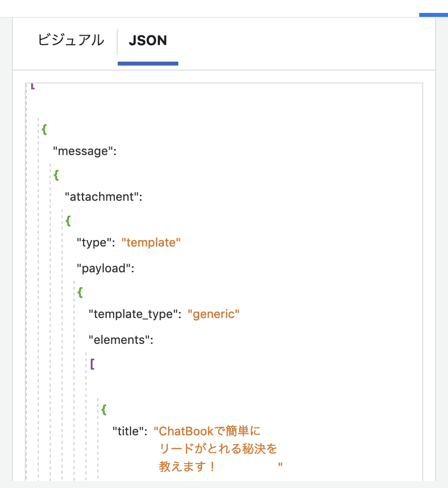Viewport: 448px width, 488px height.
Task: Click the purple bracket at editor top
Action: click(33, 86)
